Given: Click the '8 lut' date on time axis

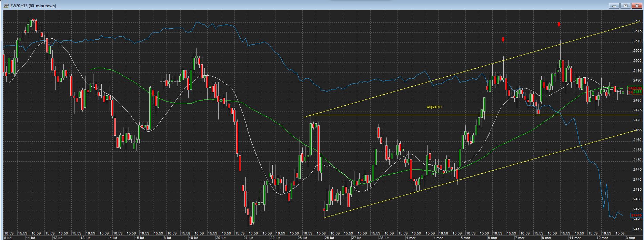Looking at the screenshot, I should [x=7, y=238].
